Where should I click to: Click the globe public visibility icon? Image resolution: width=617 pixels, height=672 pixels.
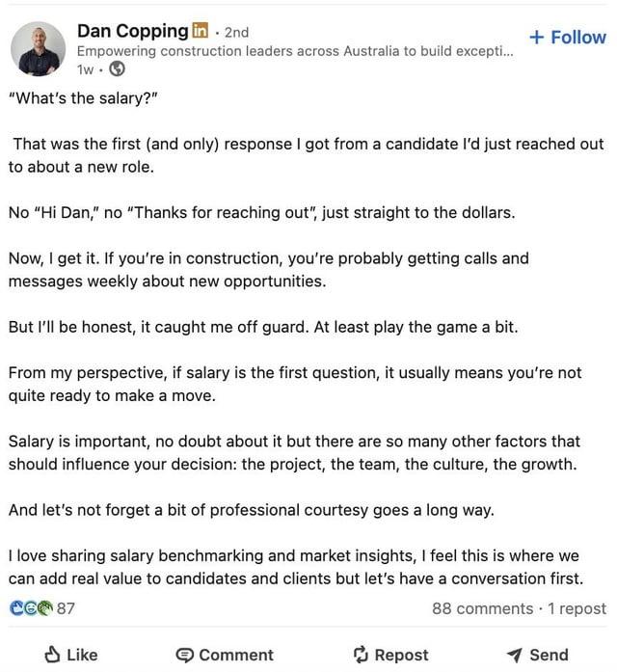[117, 68]
